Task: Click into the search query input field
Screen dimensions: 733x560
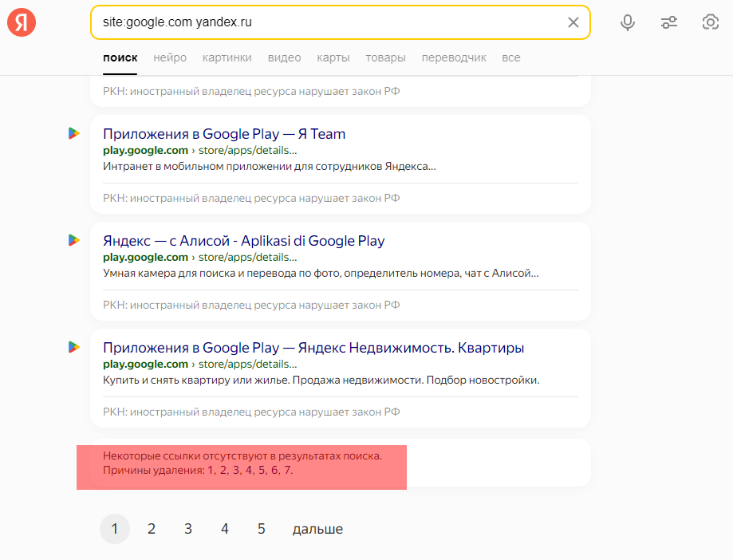Action: click(327, 22)
